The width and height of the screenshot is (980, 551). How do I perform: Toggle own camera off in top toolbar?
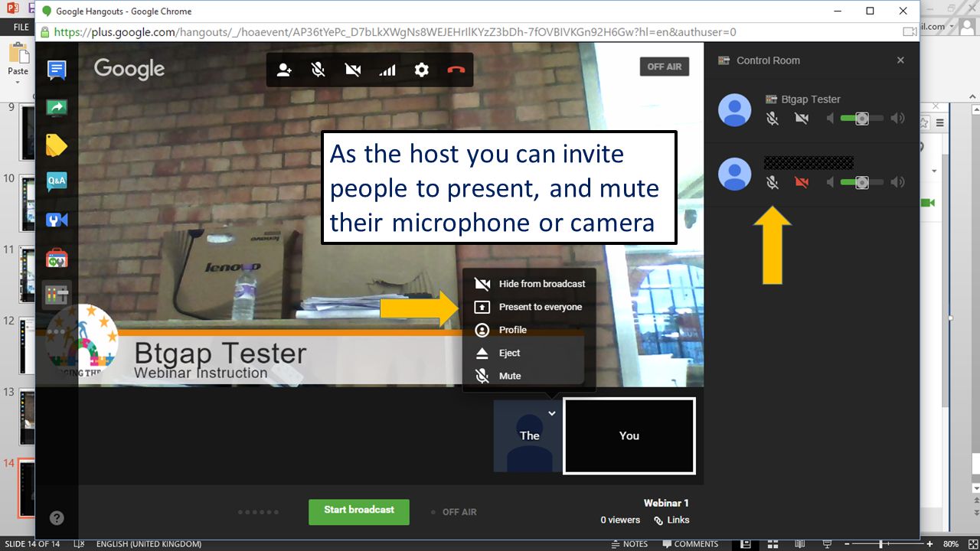pos(353,70)
